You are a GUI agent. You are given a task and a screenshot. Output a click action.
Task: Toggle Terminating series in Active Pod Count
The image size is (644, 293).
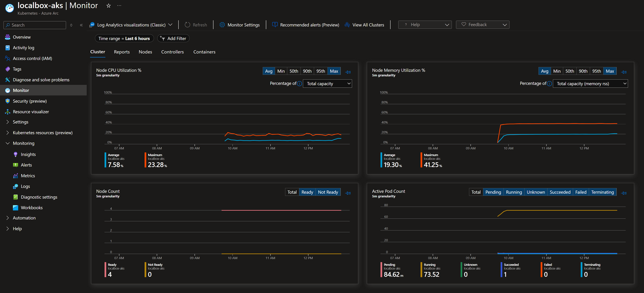pyautogui.click(x=602, y=192)
